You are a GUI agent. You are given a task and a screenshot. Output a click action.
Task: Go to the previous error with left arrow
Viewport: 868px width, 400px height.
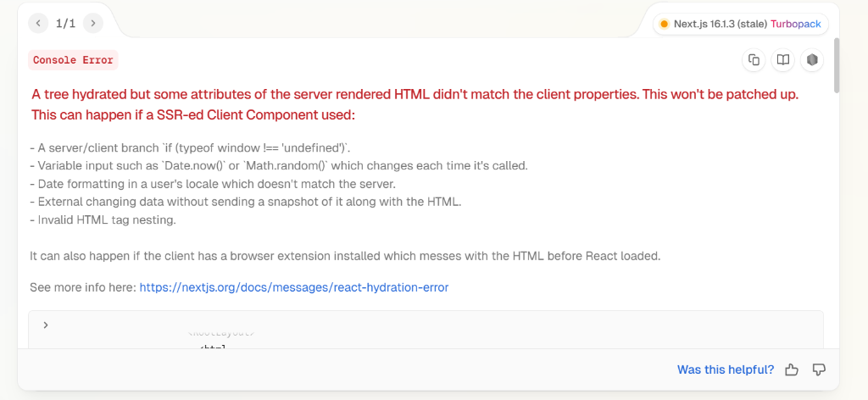click(38, 24)
